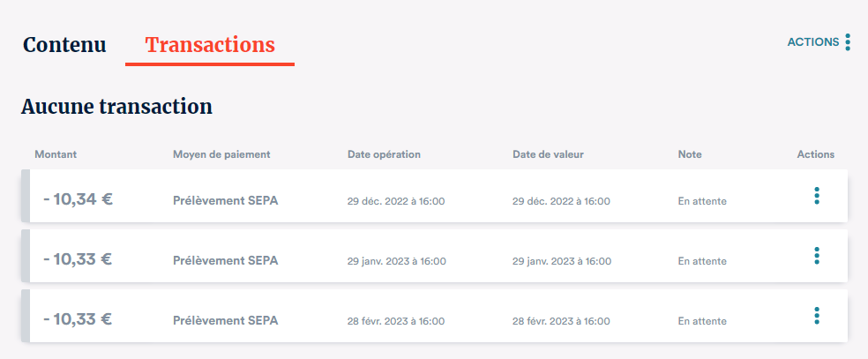Click Prélèvement SEPA in the January row
The image size is (868, 359).
click(x=225, y=260)
